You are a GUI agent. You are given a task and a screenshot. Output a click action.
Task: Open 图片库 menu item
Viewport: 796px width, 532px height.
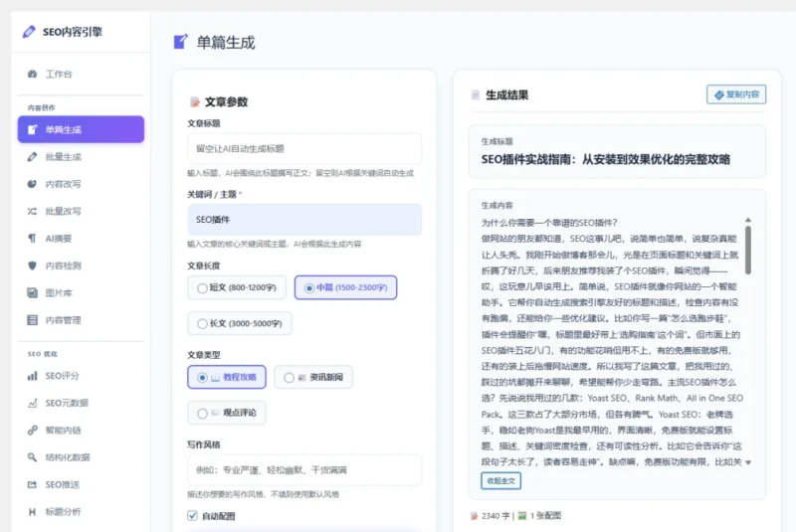(x=81, y=292)
